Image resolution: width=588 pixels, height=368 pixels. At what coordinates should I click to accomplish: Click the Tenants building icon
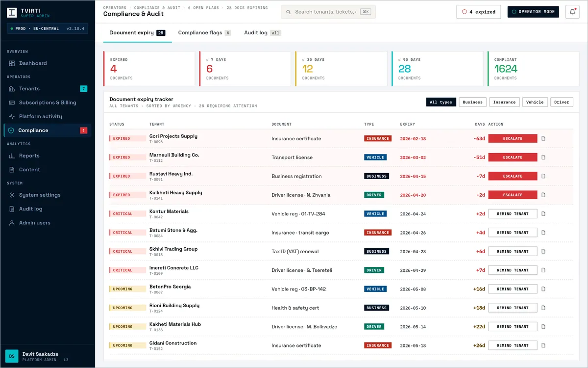coord(12,89)
